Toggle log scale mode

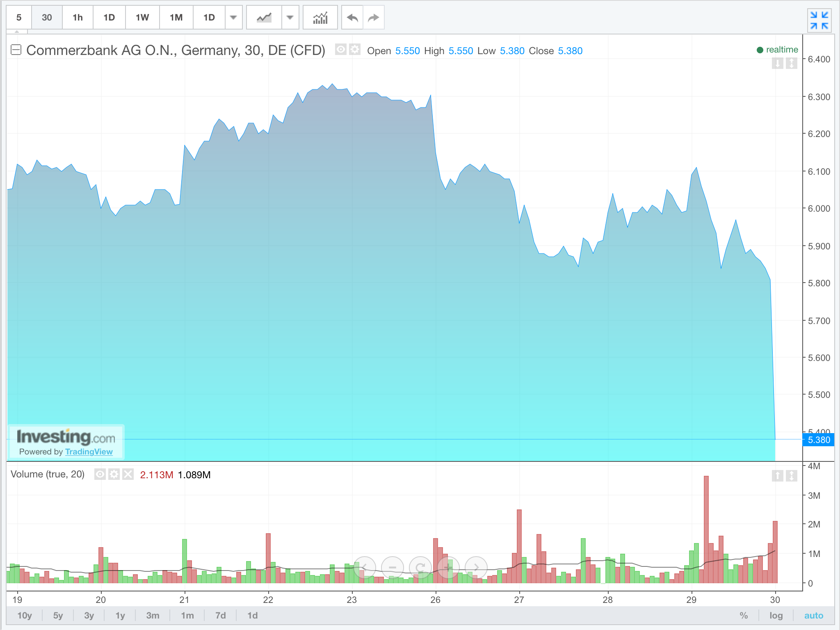click(776, 615)
